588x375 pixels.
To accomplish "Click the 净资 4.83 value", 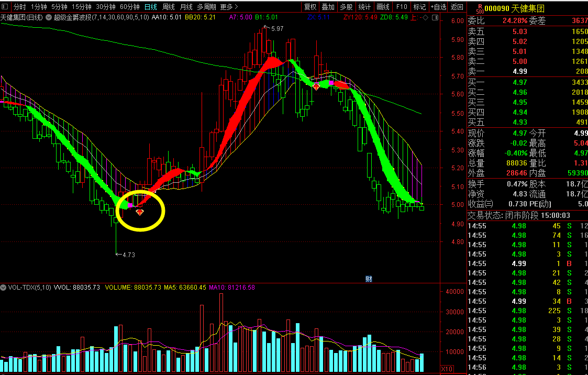I will coord(520,194).
